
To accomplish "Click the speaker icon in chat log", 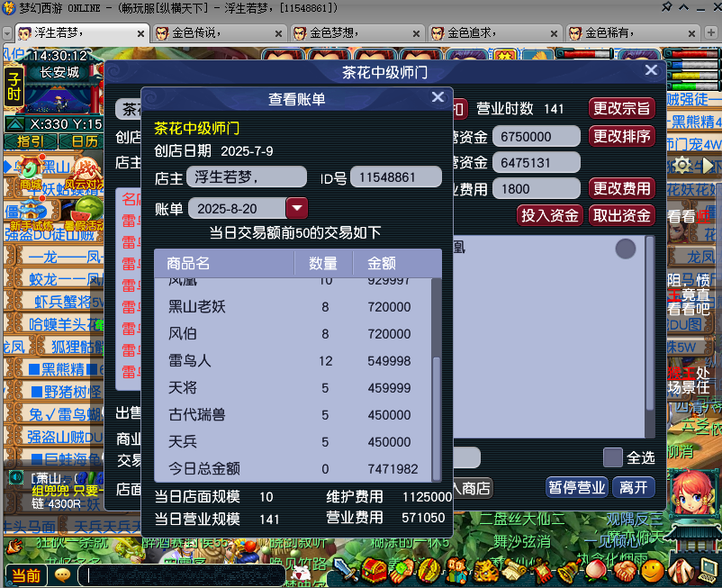I will [15, 477].
